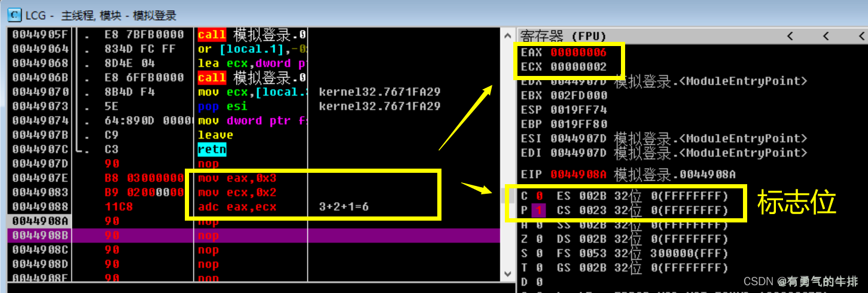Toggle the Z zero flag value

coord(540,239)
